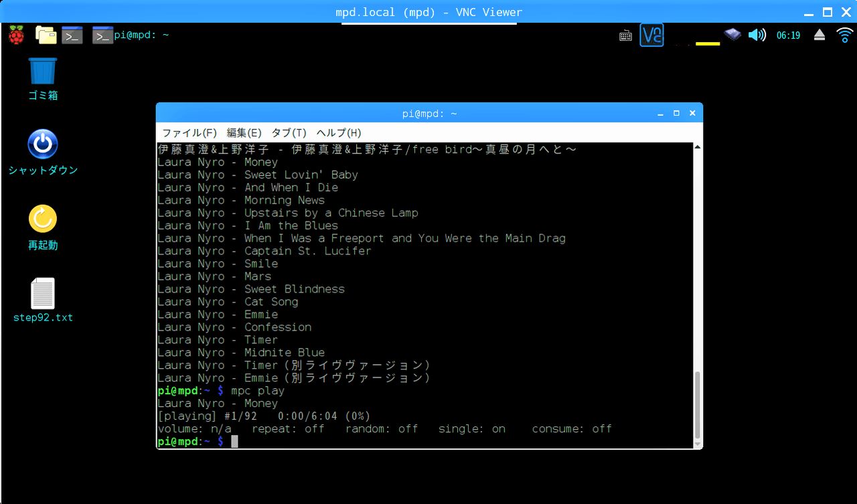This screenshot has height=504, width=857.
Task: Maximize the pi@mpd terminal window
Action: pyautogui.click(x=676, y=113)
